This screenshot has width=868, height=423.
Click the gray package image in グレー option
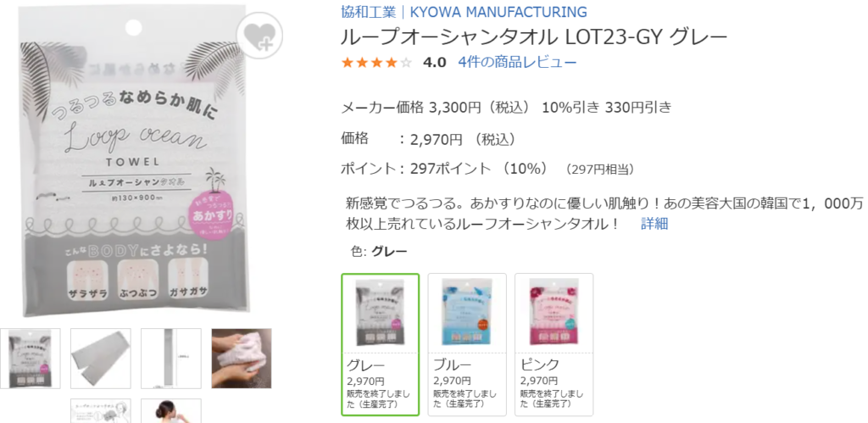click(x=381, y=312)
